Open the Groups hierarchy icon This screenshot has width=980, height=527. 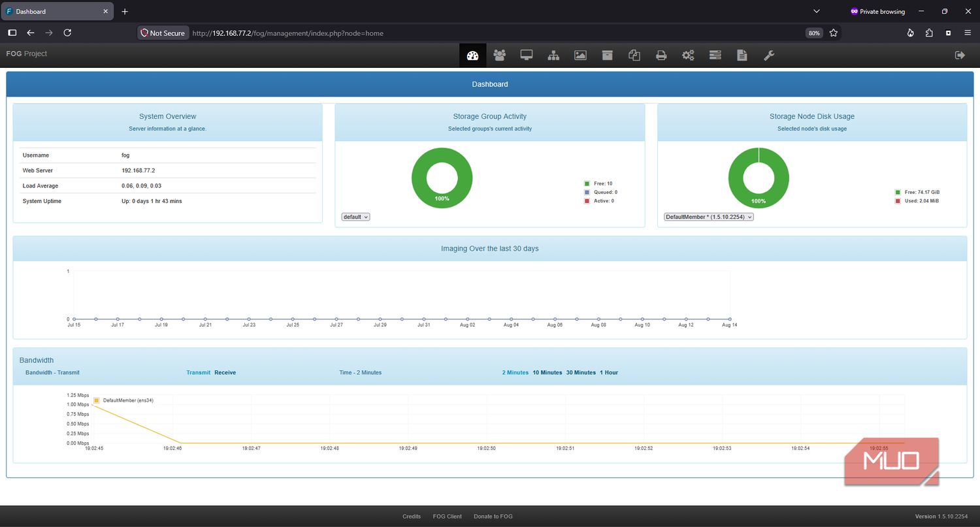(553, 56)
